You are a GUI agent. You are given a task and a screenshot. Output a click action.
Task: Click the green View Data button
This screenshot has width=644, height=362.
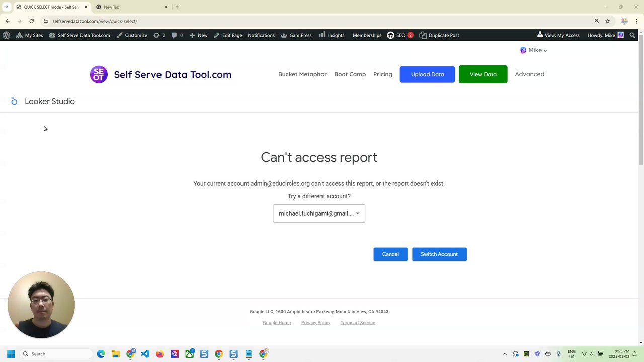tap(483, 74)
